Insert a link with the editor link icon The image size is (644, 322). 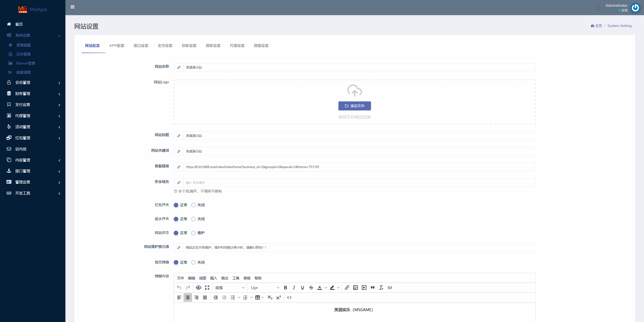347,287
